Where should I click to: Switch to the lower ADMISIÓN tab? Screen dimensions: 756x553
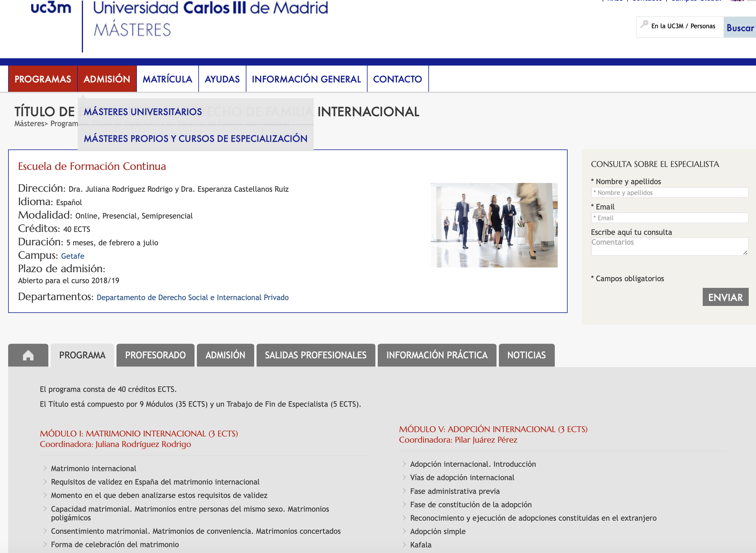(x=225, y=355)
